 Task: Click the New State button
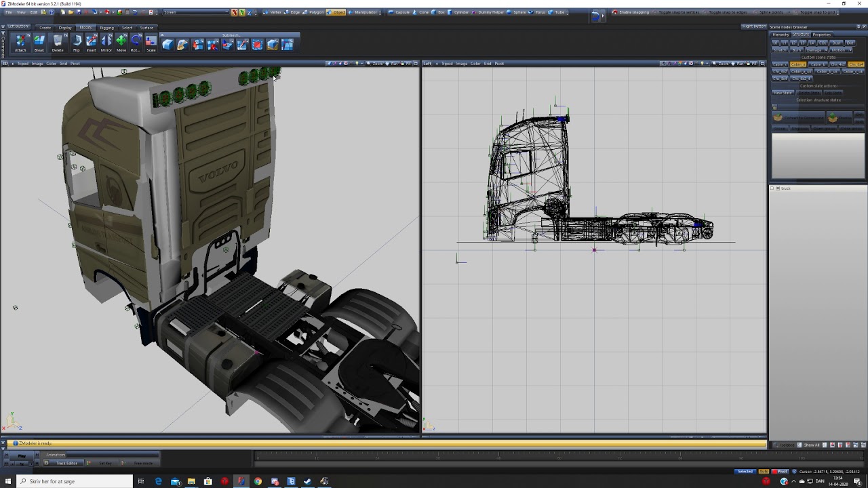783,93
